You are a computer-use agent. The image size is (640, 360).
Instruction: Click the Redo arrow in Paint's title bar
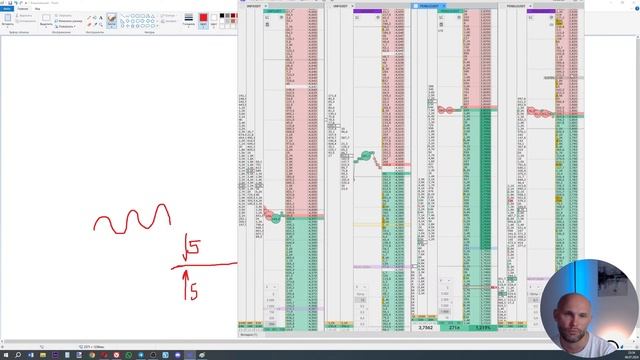pos(21,3)
